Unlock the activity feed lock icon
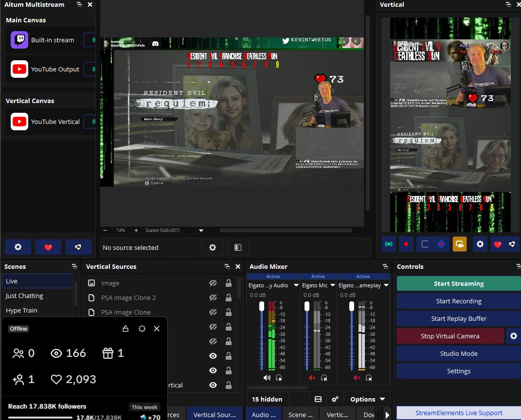This screenshot has width=521, height=420. coord(126,329)
